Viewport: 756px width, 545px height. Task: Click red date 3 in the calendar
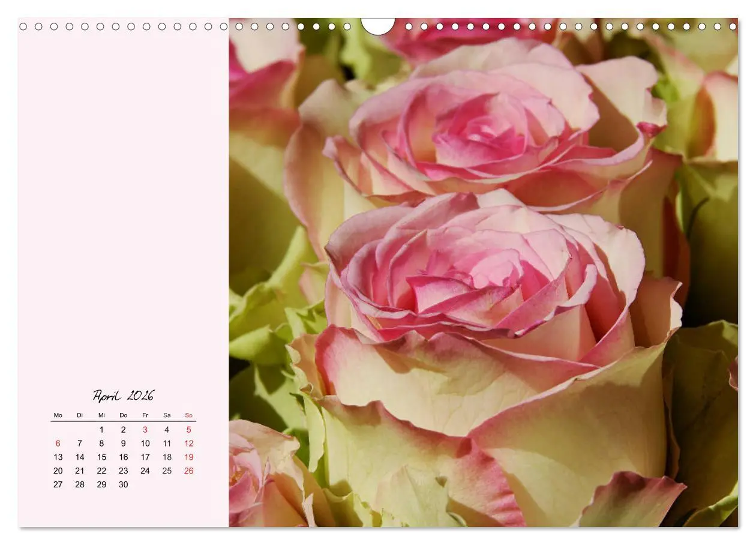tap(145, 430)
